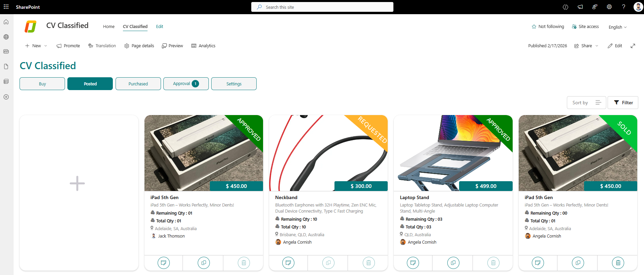Viewport: 644px width, 275px height.
Task: Expand page to full screen view icon
Action: [x=633, y=46]
